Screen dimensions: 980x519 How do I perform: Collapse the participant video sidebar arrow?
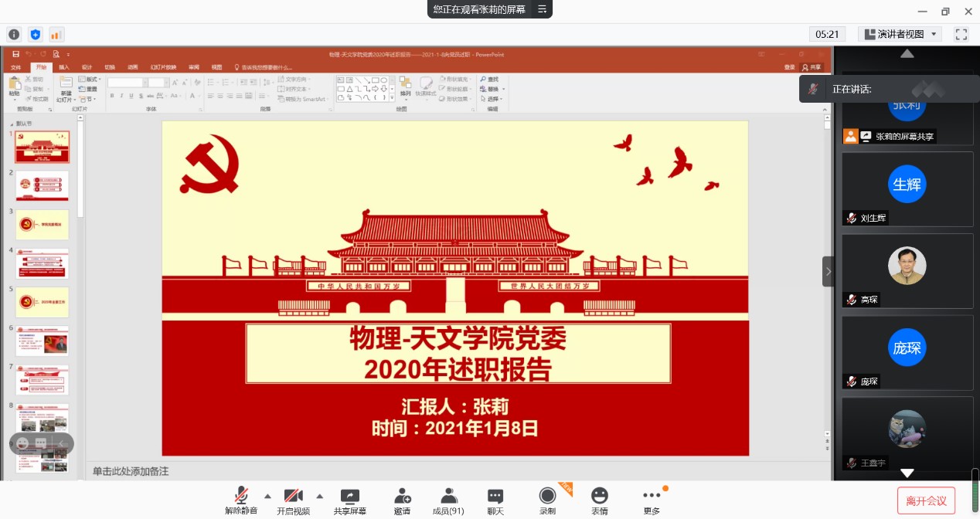(829, 271)
